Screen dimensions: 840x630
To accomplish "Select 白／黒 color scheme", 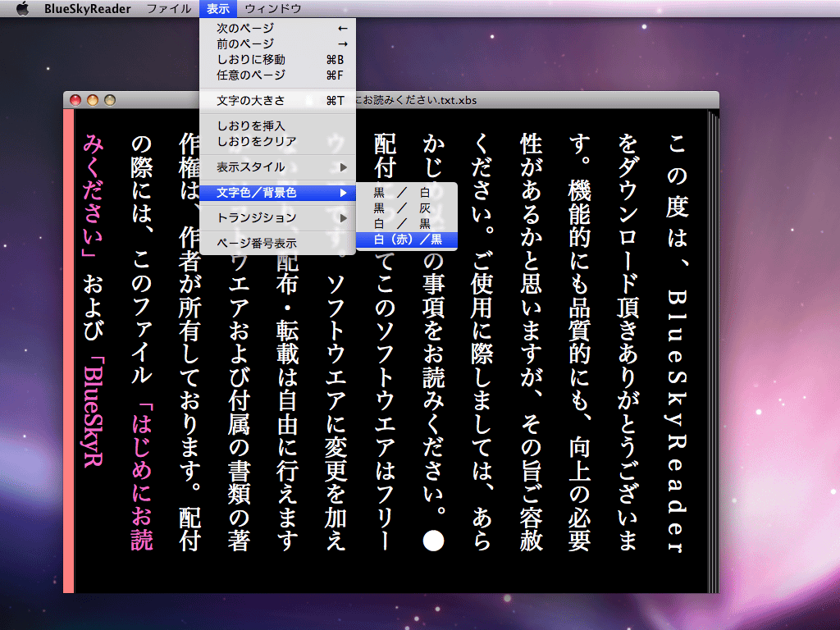I will (407, 223).
